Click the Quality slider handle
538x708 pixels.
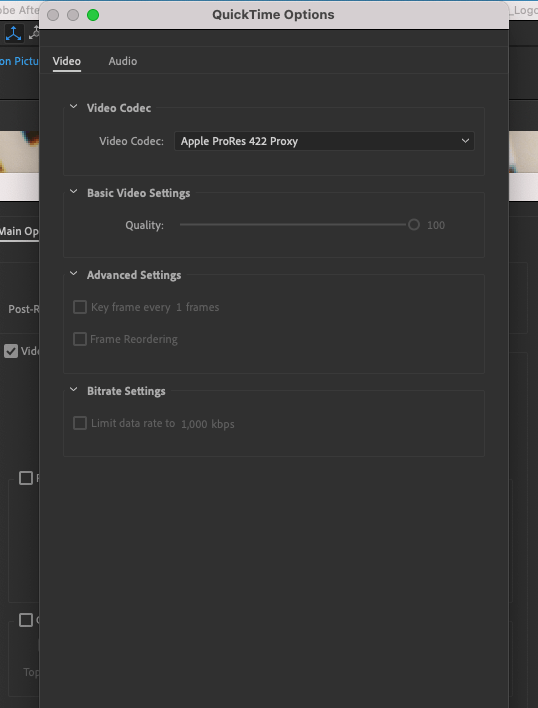coord(413,224)
